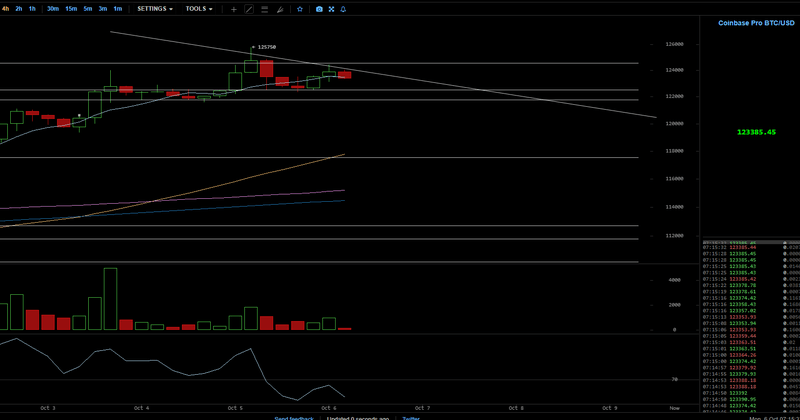Image resolution: width=800 pixels, height=420 pixels.
Task: Click the Oct 3 date label
Action: tap(48, 408)
